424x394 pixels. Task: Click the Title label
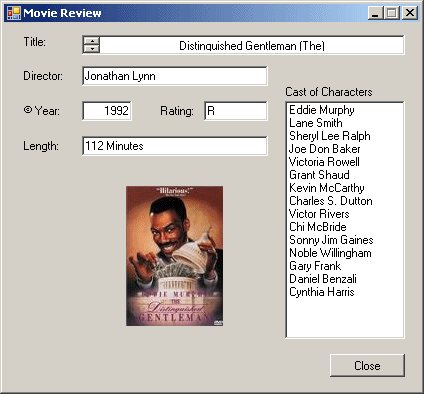click(34, 42)
